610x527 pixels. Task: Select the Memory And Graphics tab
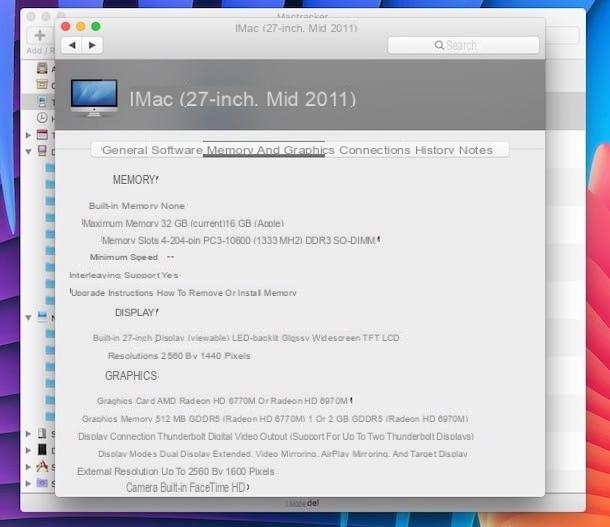tap(270, 150)
